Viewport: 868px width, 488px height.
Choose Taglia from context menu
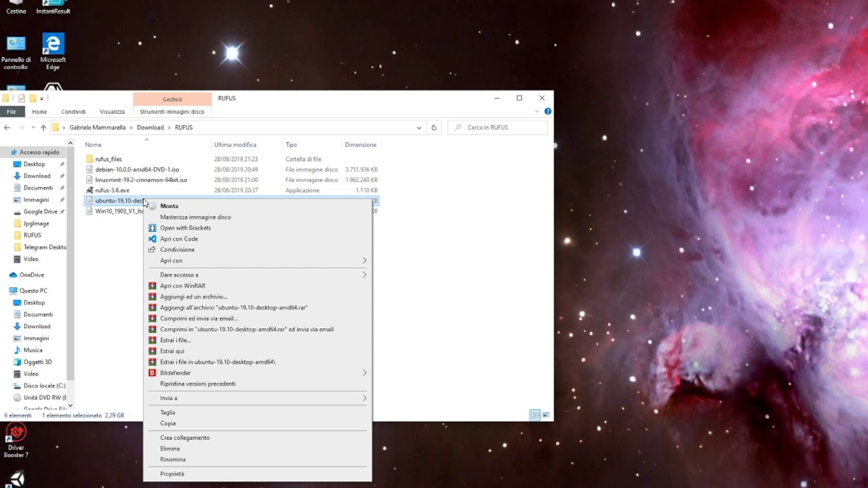(167, 412)
